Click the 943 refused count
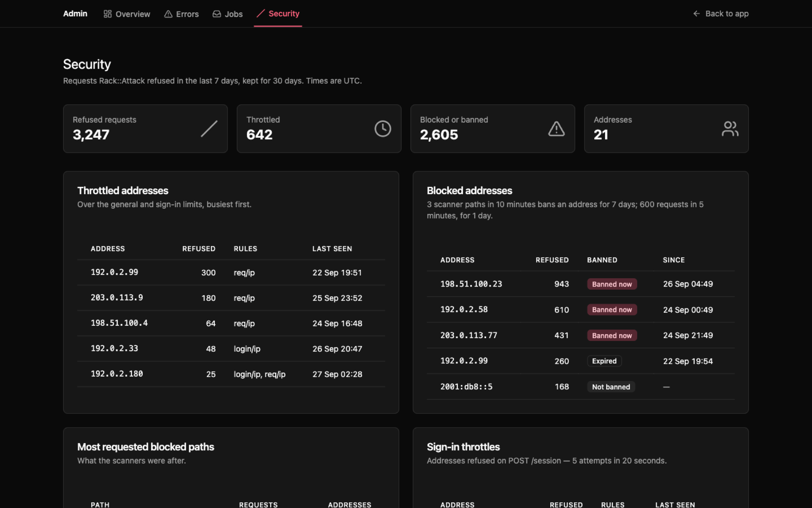Image resolution: width=812 pixels, height=508 pixels. click(561, 284)
